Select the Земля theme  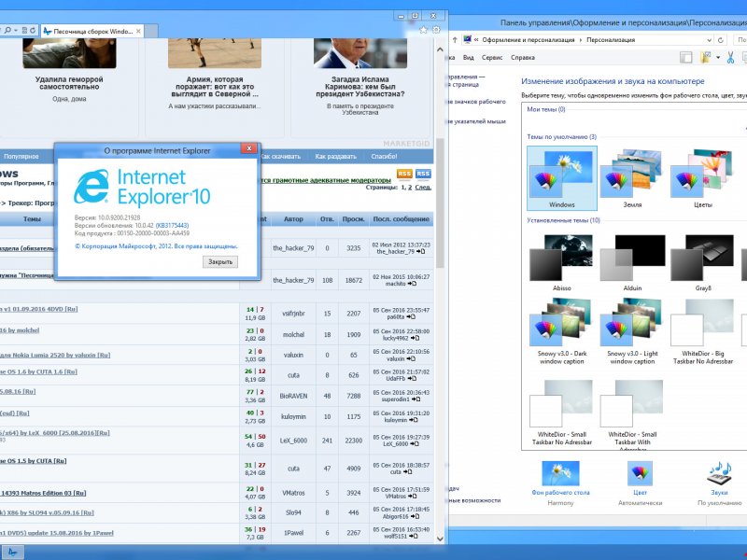[632, 178]
